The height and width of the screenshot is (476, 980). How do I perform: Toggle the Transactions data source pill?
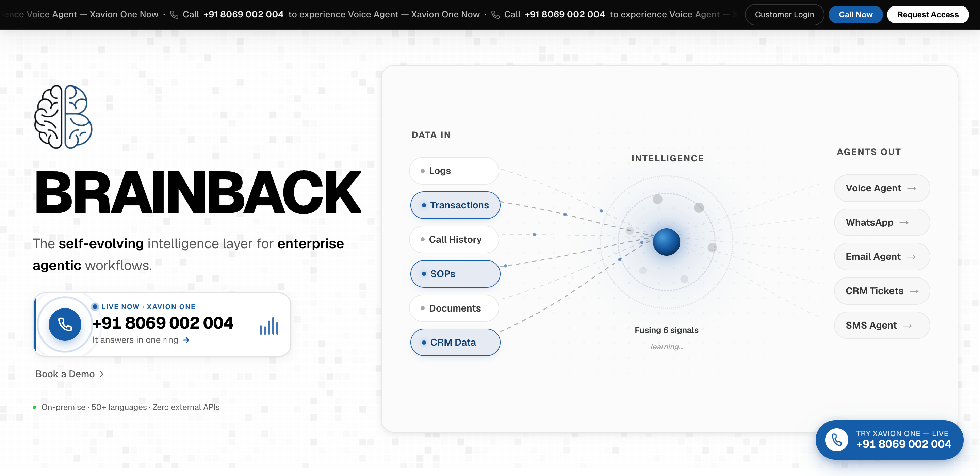pyautogui.click(x=455, y=205)
